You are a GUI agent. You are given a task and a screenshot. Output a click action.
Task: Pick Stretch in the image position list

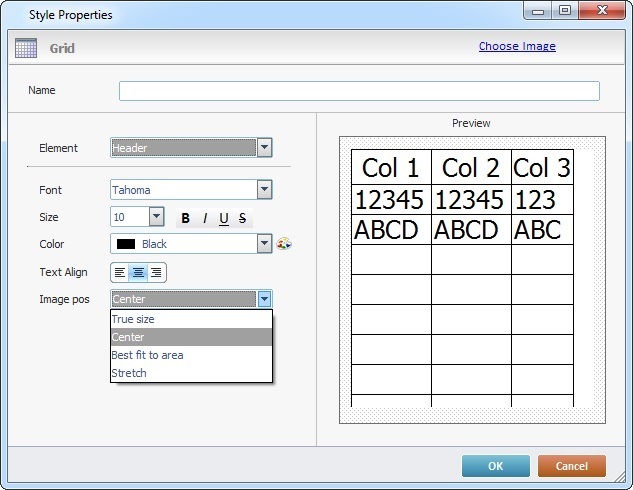(129, 373)
